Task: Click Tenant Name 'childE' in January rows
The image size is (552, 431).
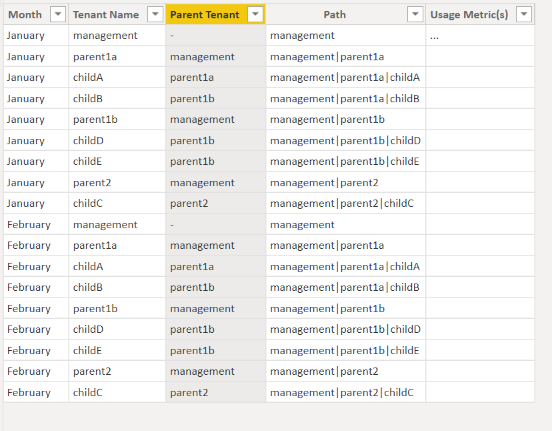Action: 87,162
